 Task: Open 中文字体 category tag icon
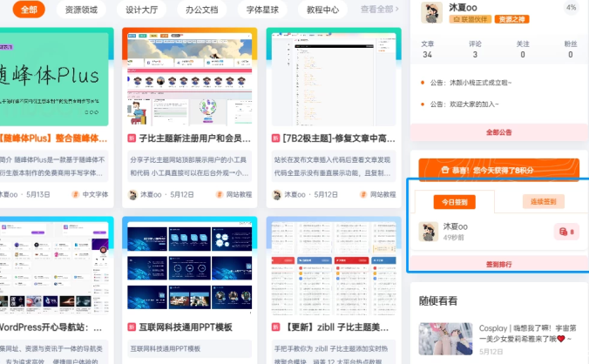(x=76, y=194)
